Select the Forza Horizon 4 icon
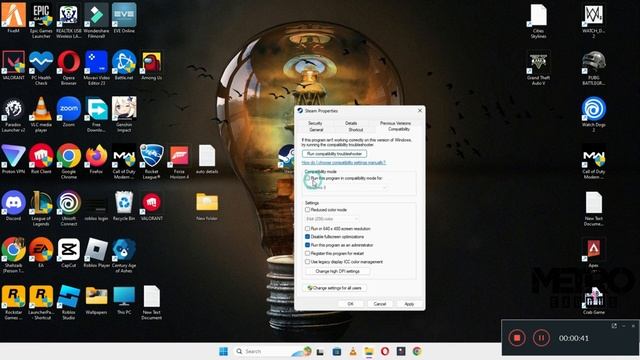 [179, 162]
